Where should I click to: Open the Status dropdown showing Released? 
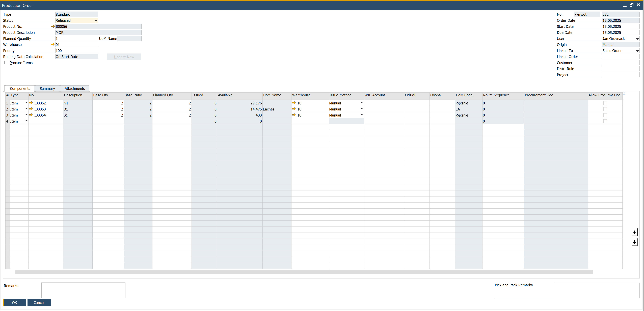tap(96, 20)
